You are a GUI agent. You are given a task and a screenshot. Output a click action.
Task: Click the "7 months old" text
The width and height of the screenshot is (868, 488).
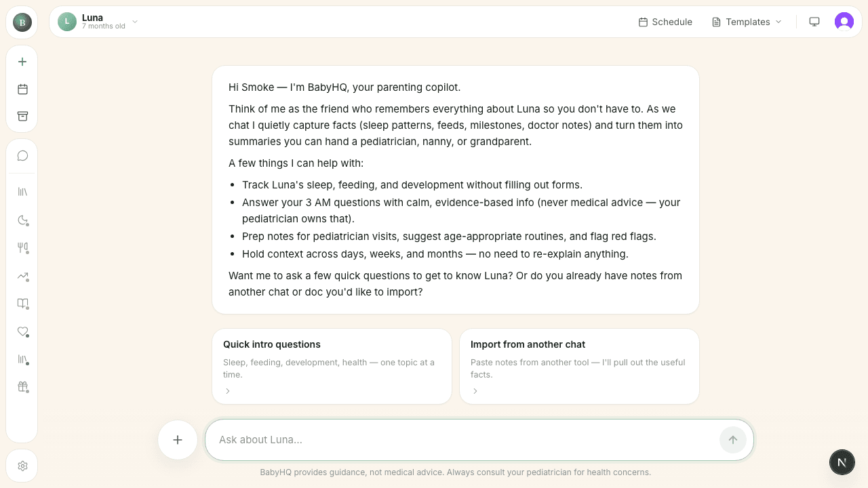(104, 26)
